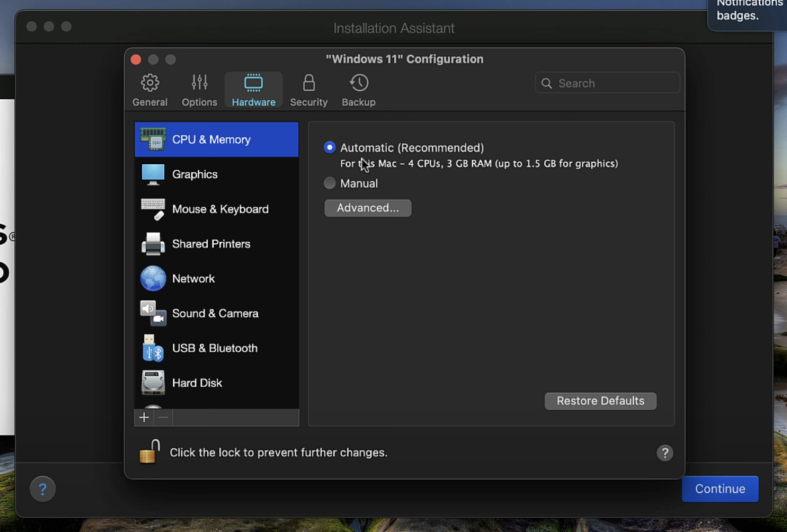Click the Installation Assistant window title
The image size is (787, 532).
[394, 28]
